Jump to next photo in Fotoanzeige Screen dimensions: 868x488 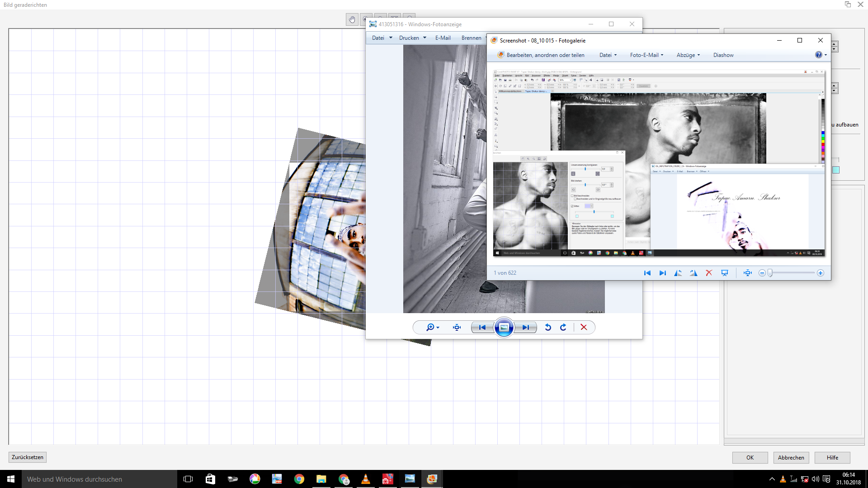[525, 328]
